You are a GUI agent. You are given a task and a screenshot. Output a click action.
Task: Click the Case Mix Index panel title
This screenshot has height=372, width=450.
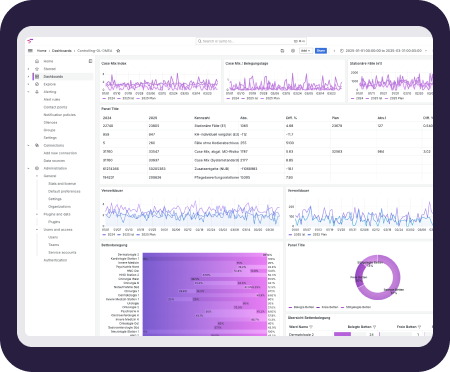click(x=114, y=63)
